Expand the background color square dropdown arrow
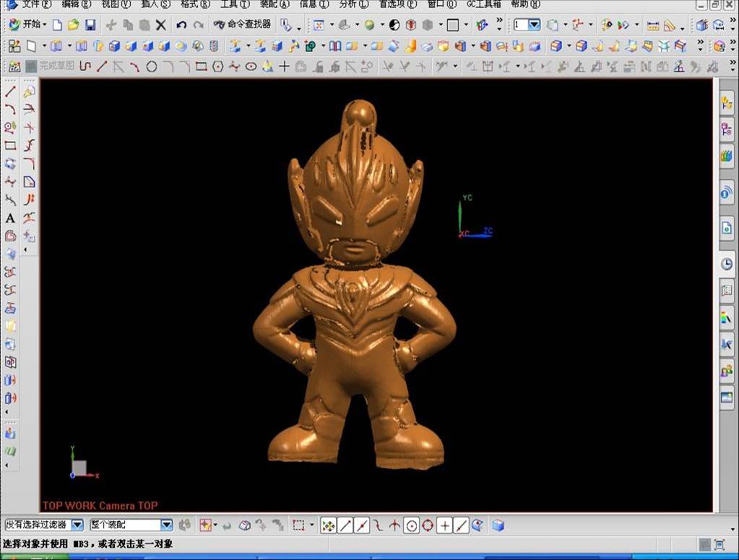739x560 pixels. (x=466, y=25)
